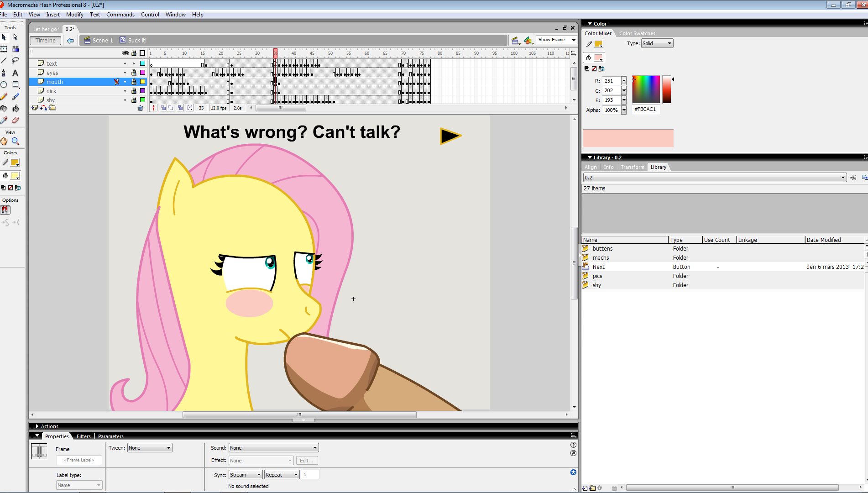Image resolution: width=868 pixels, height=493 pixels.
Task: Hide the eyes layer
Action: coord(125,73)
